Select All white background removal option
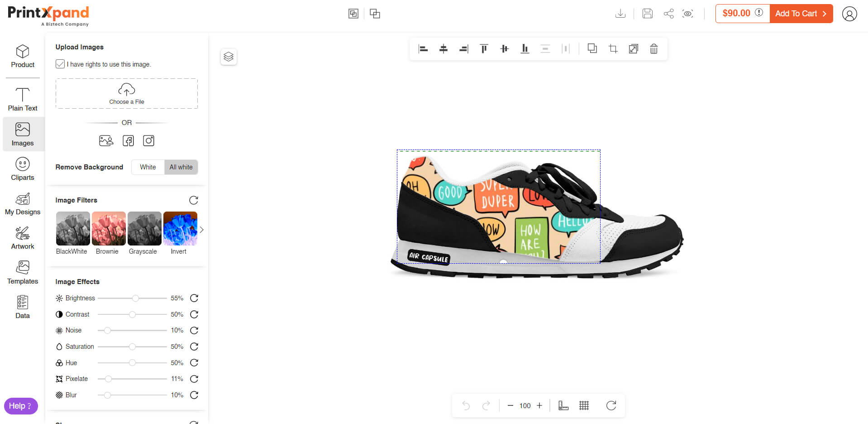868x424 pixels. coord(181,167)
